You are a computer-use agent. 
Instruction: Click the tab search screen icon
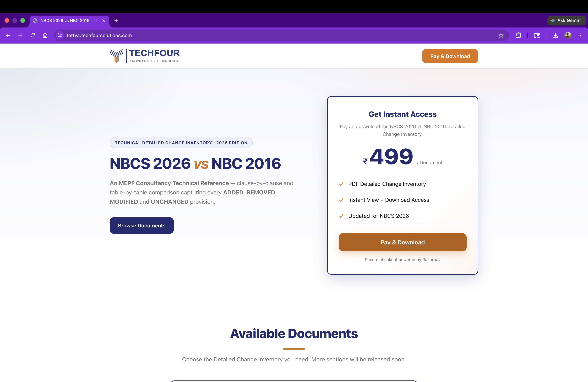(537, 35)
